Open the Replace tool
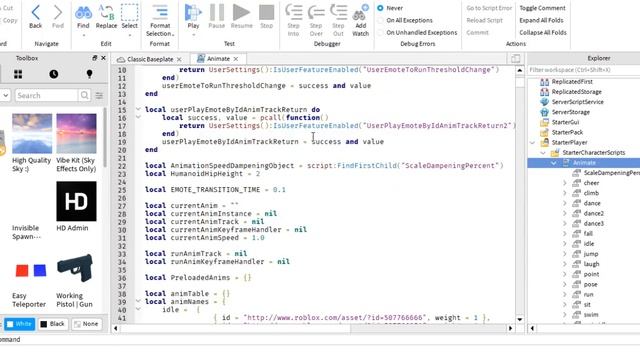Image resolution: width=640 pixels, height=360 pixels. pos(106,17)
